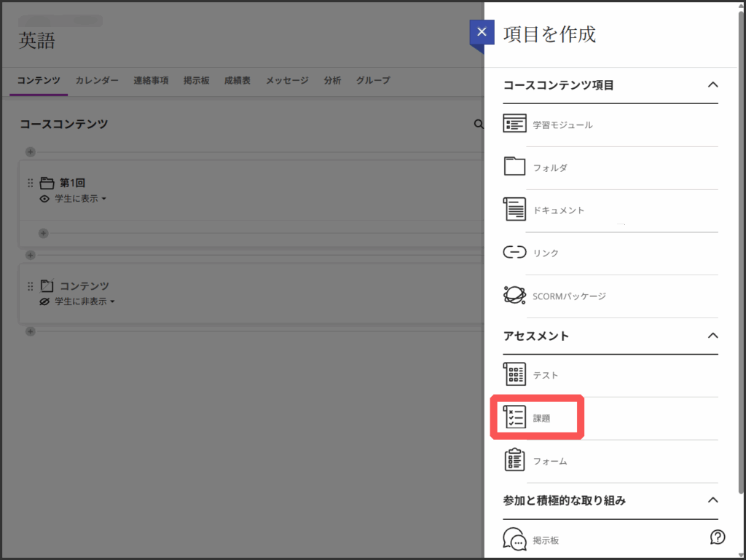Open the 成績表 tab
746x560 pixels.
(x=237, y=81)
